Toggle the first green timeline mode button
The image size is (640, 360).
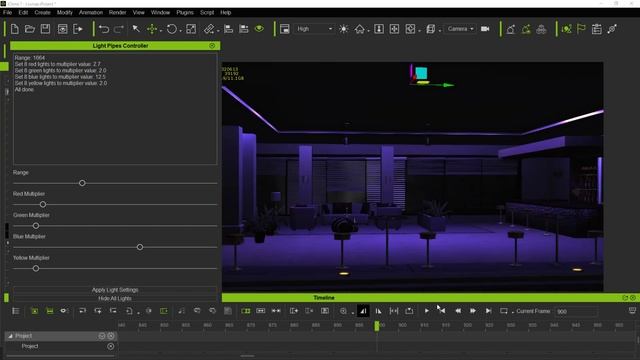point(35,311)
